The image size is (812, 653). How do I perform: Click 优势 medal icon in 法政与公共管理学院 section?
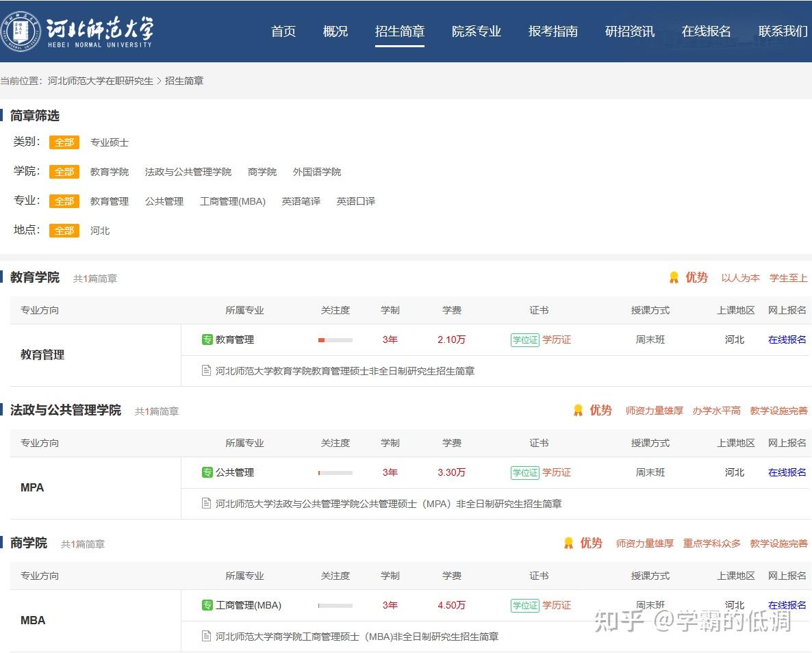pyautogui.click(x=578, y=410)
